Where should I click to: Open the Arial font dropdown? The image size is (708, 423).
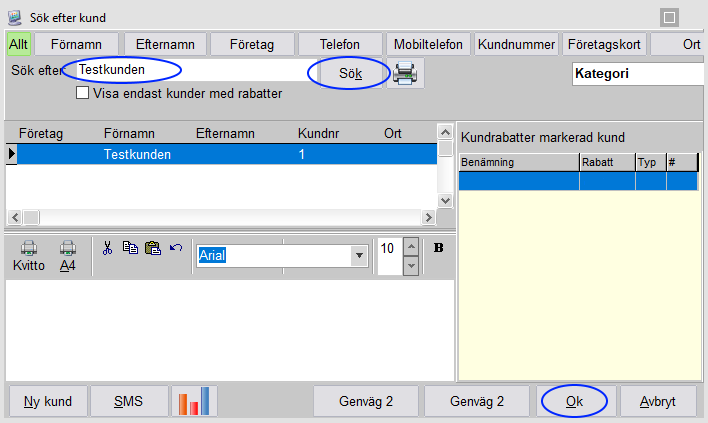point(358,256)
